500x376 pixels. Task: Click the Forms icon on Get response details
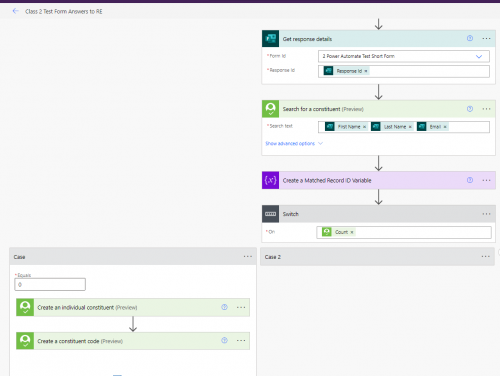[x=270, y=39]
